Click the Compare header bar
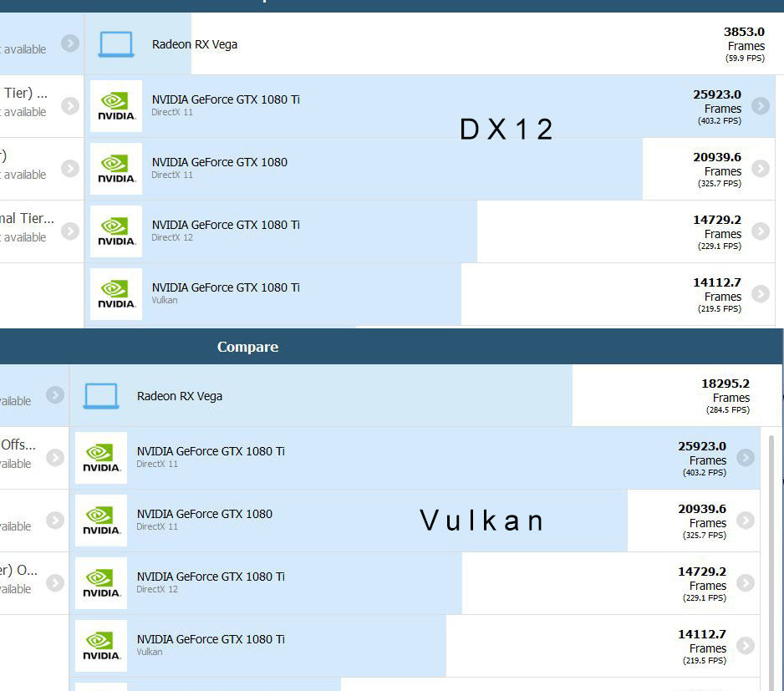Screen dimensions: 784x691 pos(391,347)
